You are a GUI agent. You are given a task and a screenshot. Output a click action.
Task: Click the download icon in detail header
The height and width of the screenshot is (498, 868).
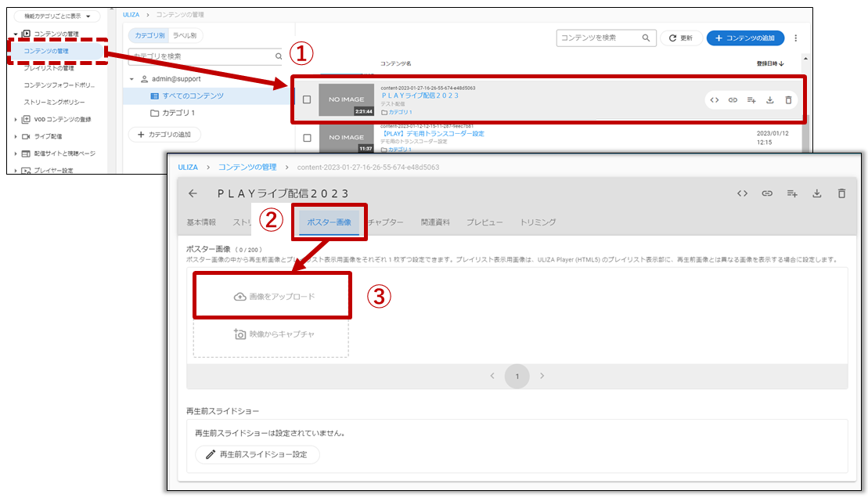pos(817,193)
